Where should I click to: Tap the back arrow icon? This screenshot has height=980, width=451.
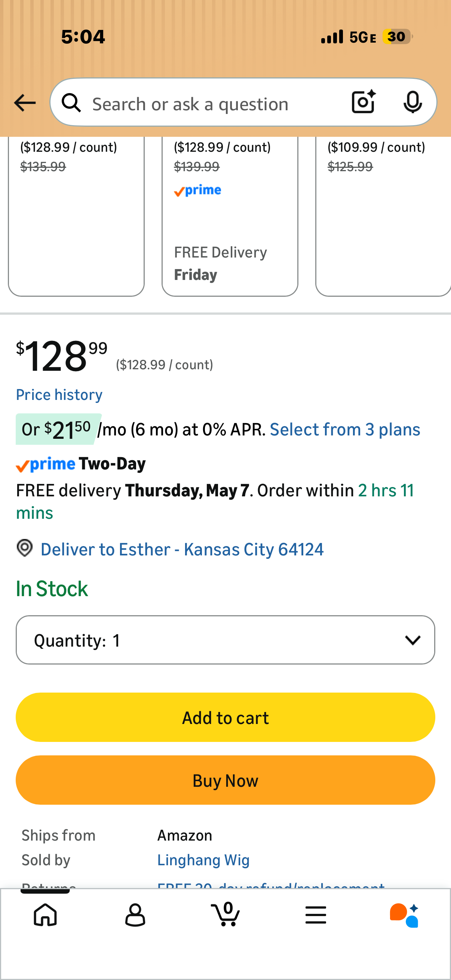point(25,103)
